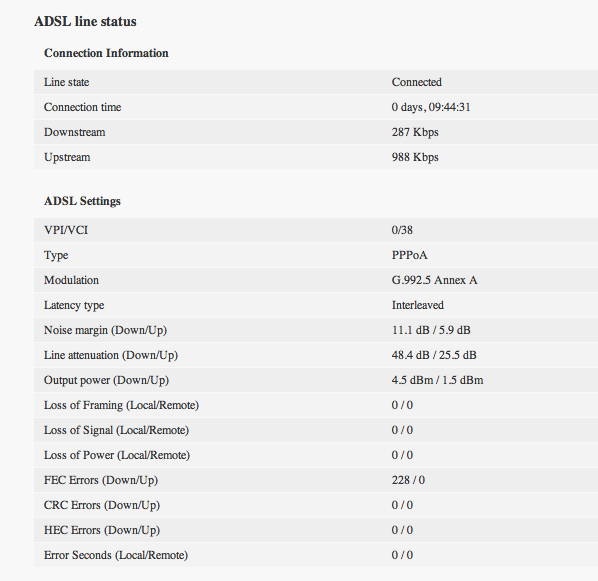Click the ADSL line status heading
598x581 pixels.
pyautogui.click(x=85, y=21)
